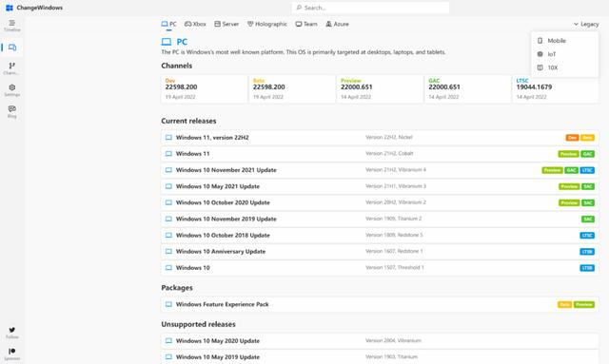Click the search field
Image resolution: width=609 pixels, height=364 pixels.
coord(370,8)
